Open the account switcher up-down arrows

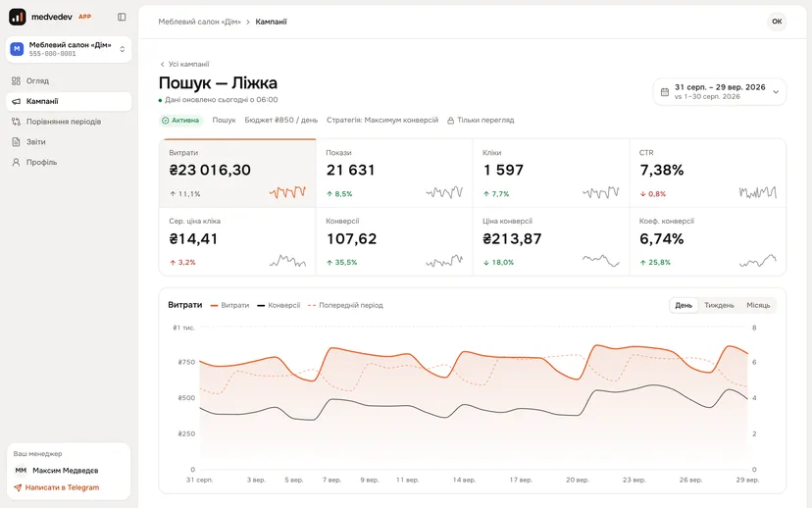point(123,49)
